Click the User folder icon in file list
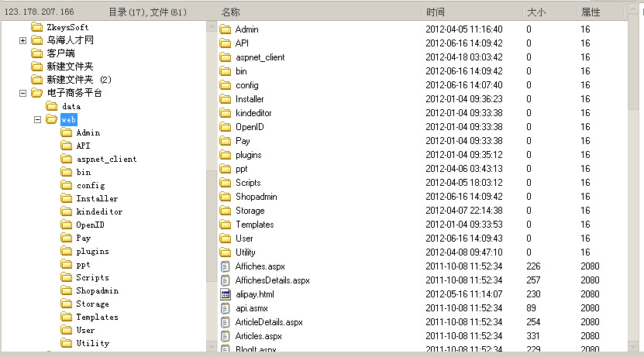 coord(225,239)
